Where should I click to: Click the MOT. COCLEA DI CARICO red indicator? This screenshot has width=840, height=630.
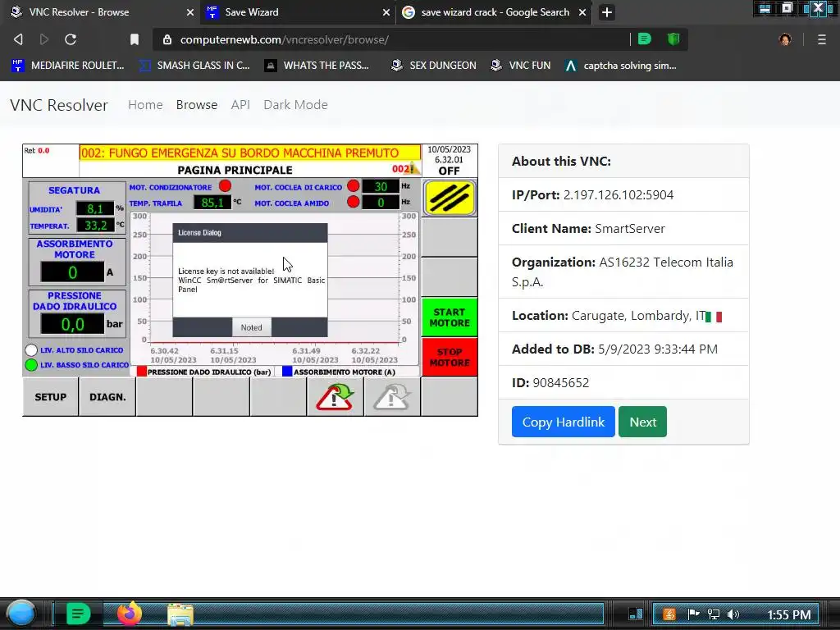tap(353, 186)
